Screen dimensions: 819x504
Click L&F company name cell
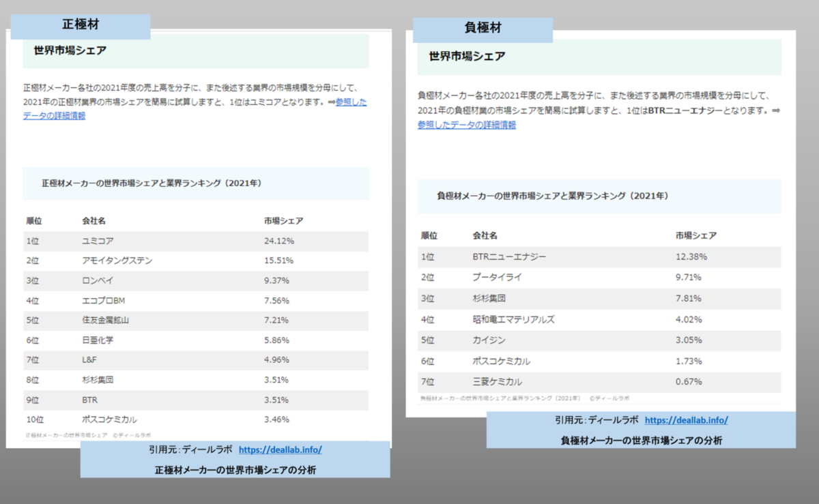coord(91,359)
